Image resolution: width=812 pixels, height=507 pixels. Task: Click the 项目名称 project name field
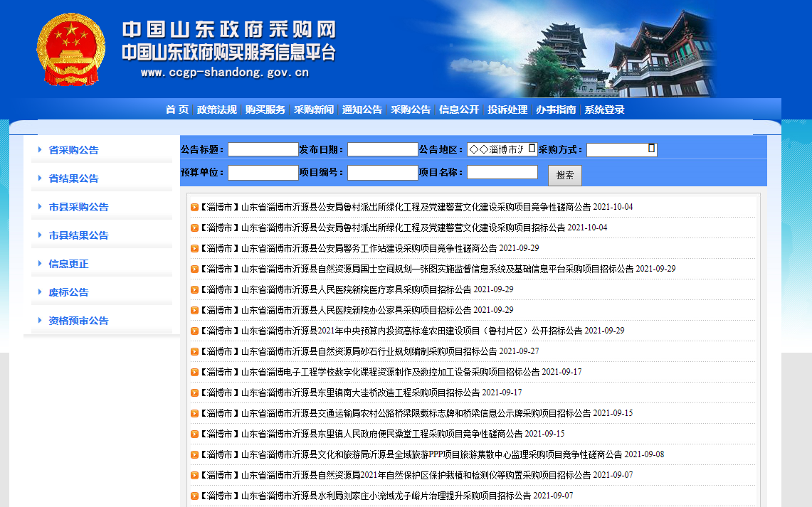click(x=502, y=172)
